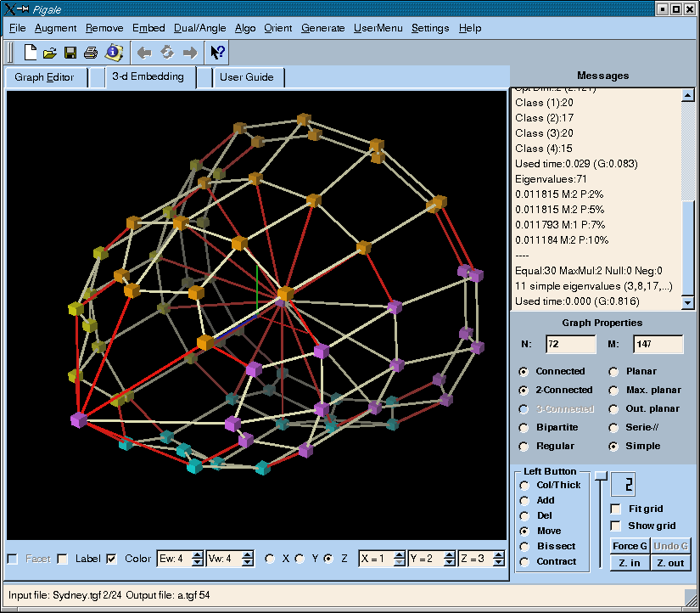
Task: Open a graph file with the folder icon
Action: tap(50, 53)
